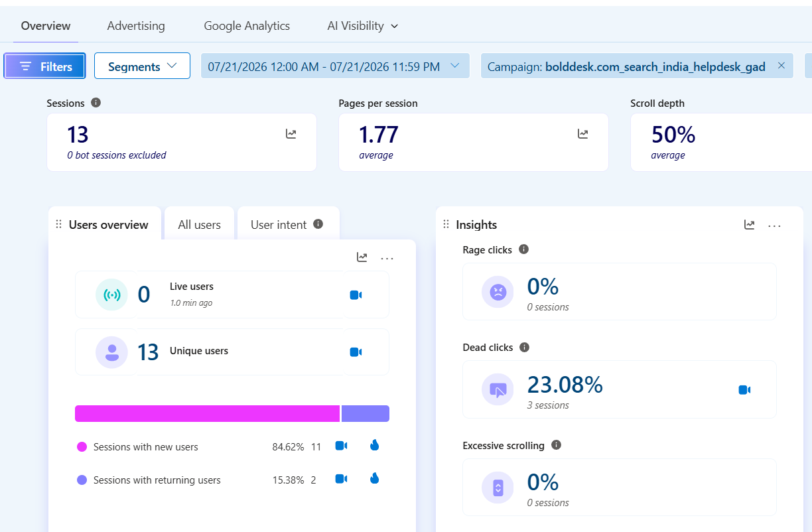Image resolution: width=812 pixels, height=532 pixels.
Task: Remove the Campaign filter chip
Action: (x=781, y=66)
